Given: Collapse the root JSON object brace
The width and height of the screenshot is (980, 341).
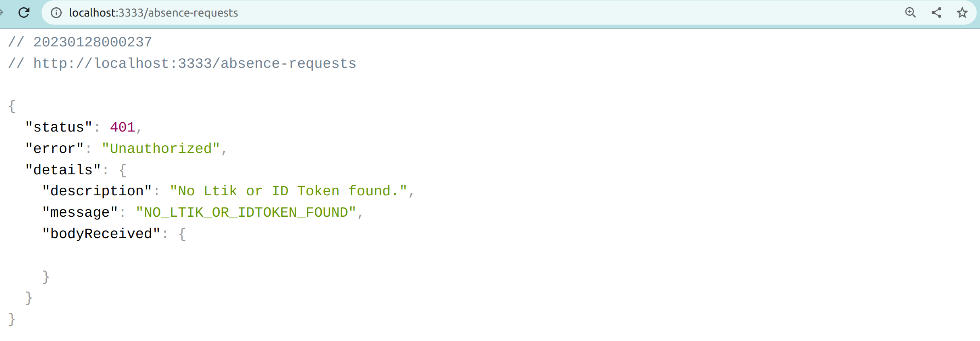Looking at the screenshot, I should (11, 106).
